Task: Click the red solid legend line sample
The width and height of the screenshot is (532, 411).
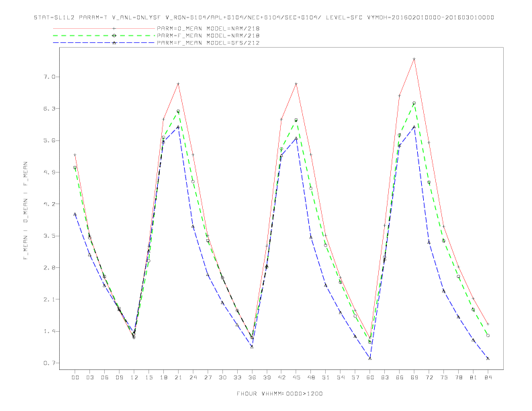Action: click(x=104, y=28)
